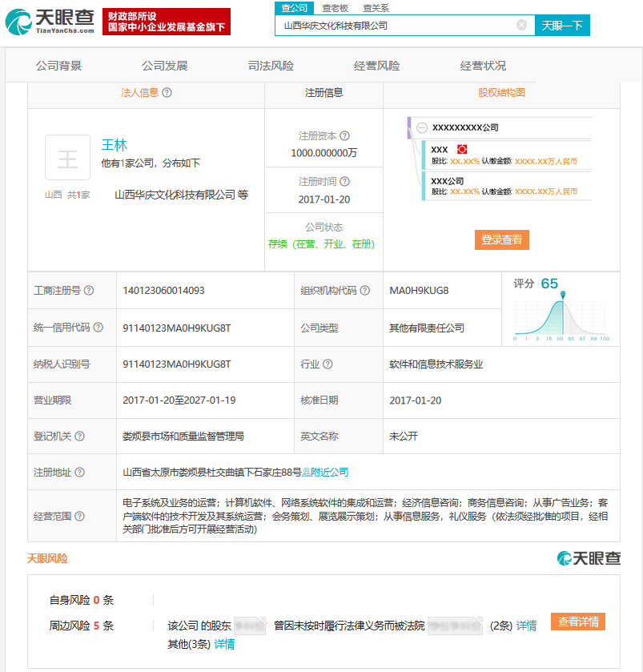643x672 pixels.
Task: Select the 查公司 search tab
Action: (x=295, y=8)
